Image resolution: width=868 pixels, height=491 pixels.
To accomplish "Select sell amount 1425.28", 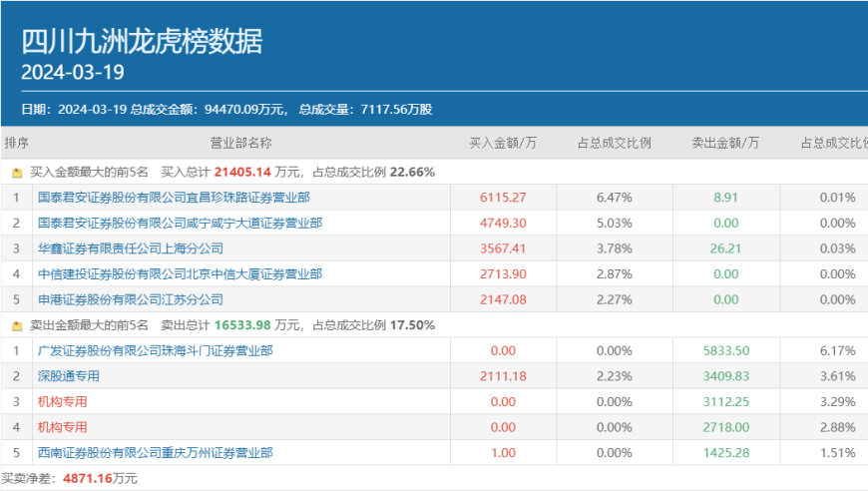I will (726, 453).
